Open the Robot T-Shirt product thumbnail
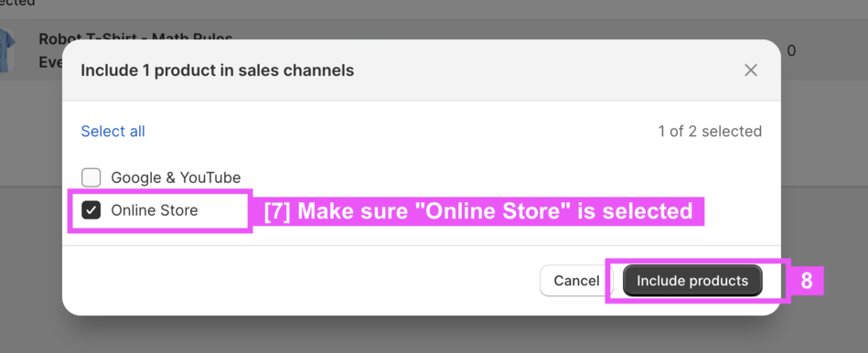Image resolution: width=868 pixels, height=353 pixels. (7, 51)
